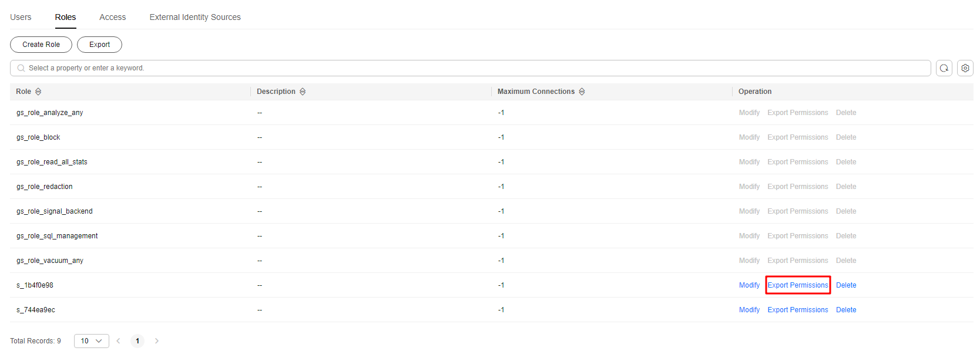
Task: Click the gs_role_sql_management role name
Action: coord(57,236)
